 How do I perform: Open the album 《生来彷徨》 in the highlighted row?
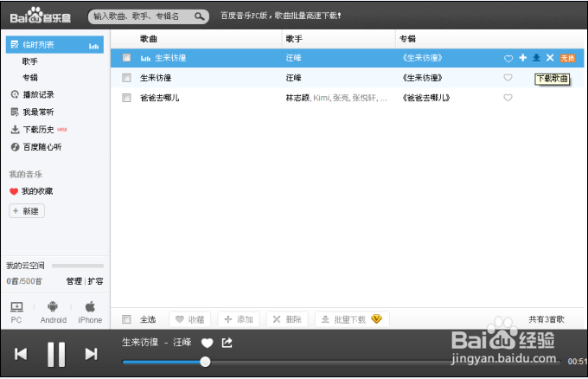tap(422, 58)
